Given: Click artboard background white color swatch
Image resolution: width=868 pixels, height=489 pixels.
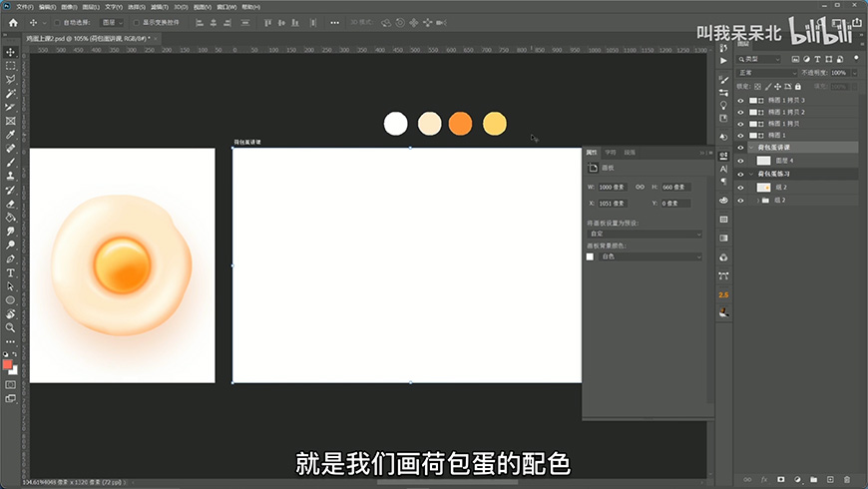Looking at the screenshot, I should click(590, 256).
